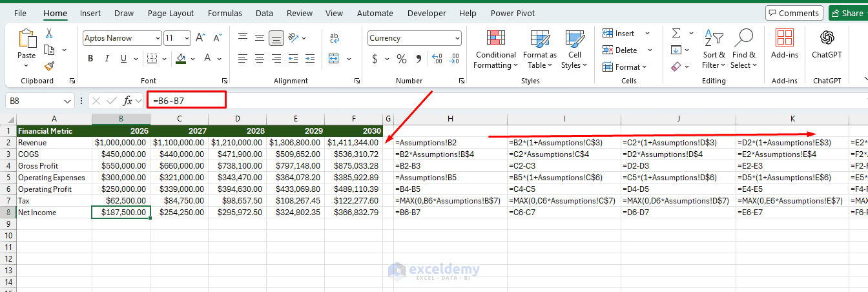This screenshot has height=292, width=868.
Task: Open Find & Select menu
Action: (x=743, y=50)
